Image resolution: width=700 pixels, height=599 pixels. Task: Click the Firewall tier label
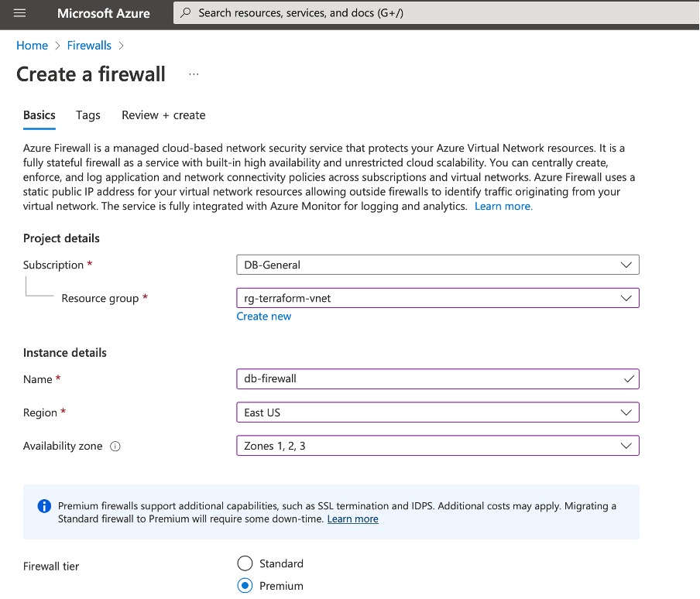click(51, 566)
